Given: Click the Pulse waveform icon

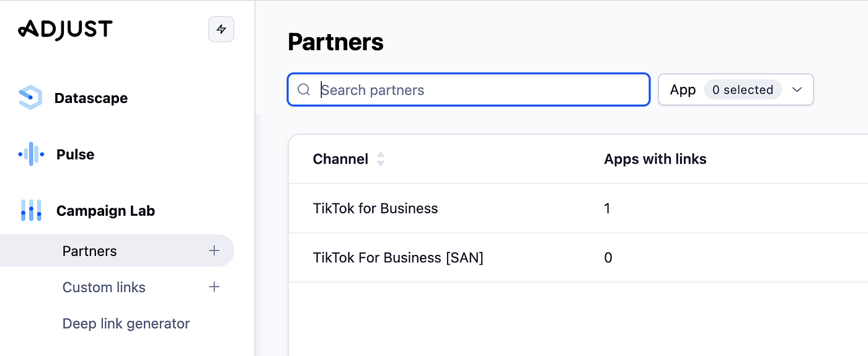Looking at the screenshot, I should click(31, 154).
